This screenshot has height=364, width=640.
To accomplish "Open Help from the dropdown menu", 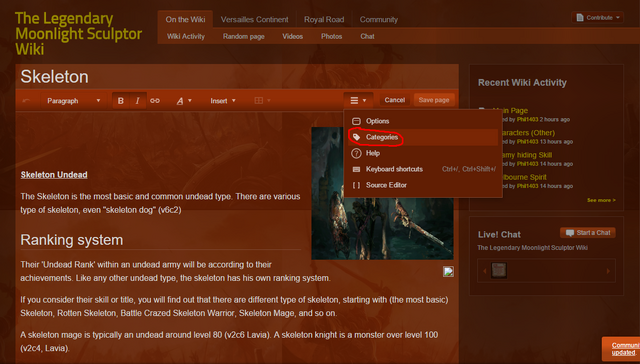I will 423,153.
